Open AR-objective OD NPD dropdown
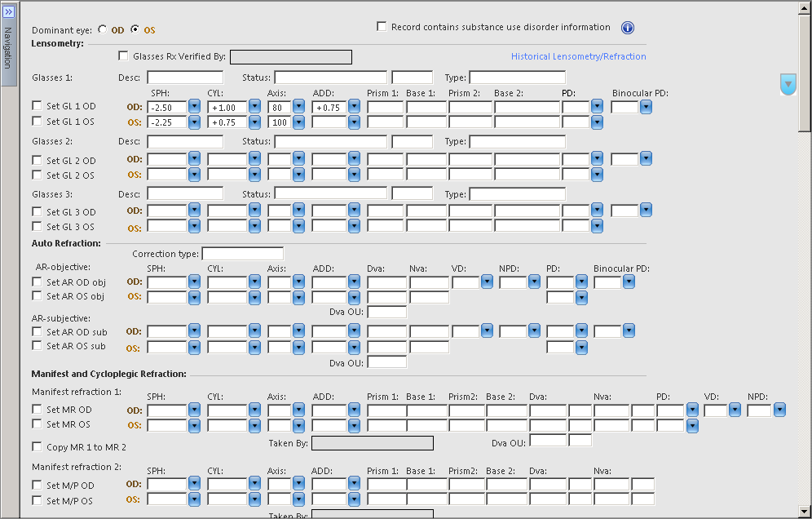Image resolution: width=812 pixels, height=519 pixels. tap(534, 282)
